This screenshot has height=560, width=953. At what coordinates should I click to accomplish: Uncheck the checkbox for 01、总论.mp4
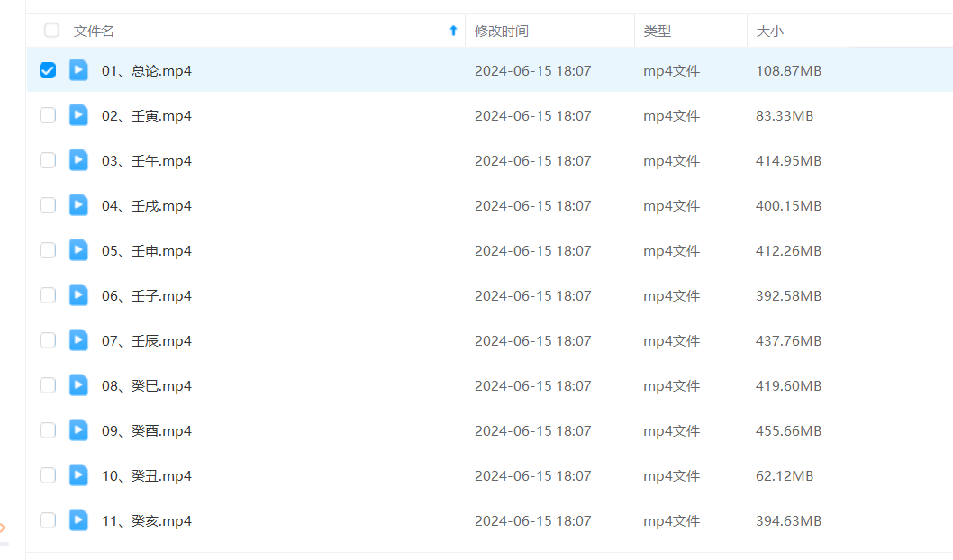pyautogui.click(x=48, y=70)
